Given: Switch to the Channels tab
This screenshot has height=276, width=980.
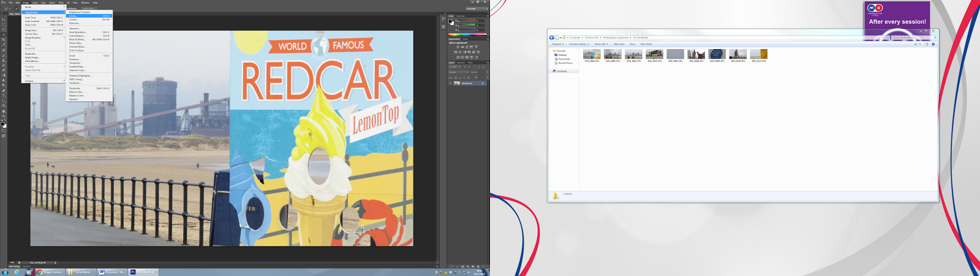Looking at the screenshot, I should (x=461, y=63).
